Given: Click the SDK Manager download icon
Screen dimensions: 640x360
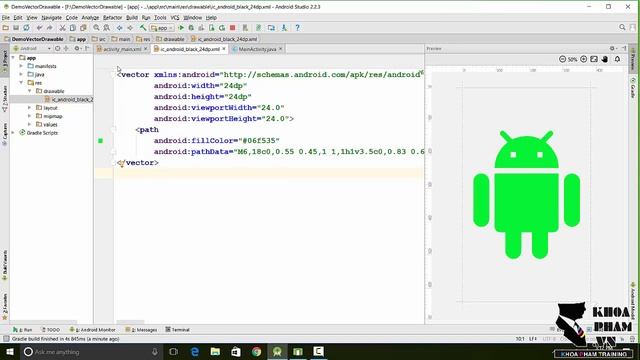Looking at the screenshot, I should point(284,28).
